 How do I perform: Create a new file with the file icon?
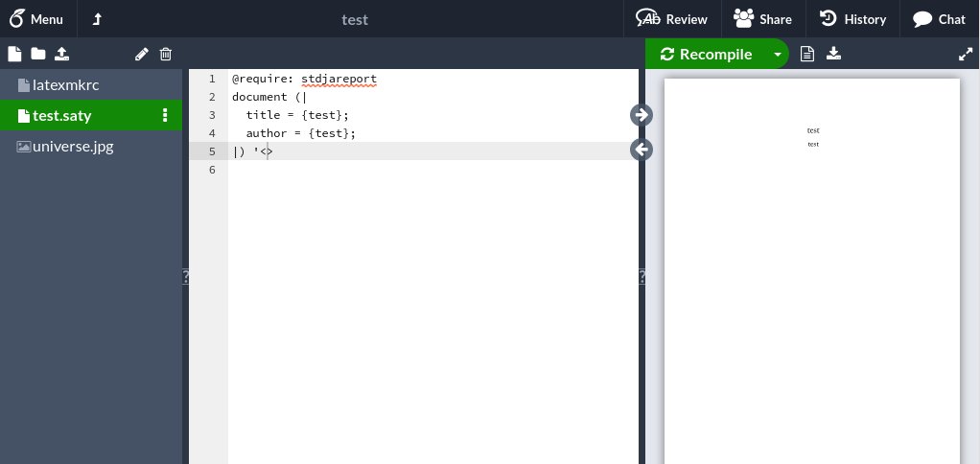tap(14, 54)
